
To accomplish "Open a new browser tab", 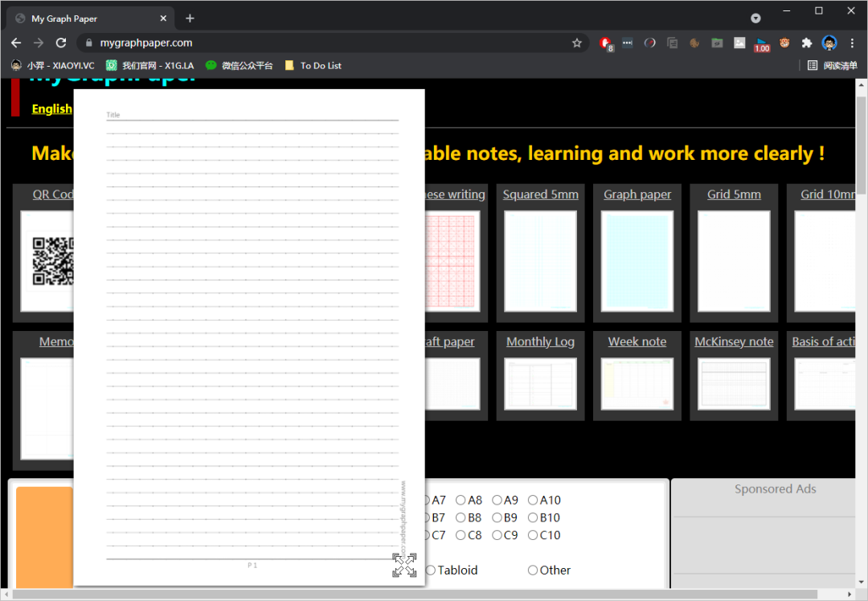I will (190, 18).
